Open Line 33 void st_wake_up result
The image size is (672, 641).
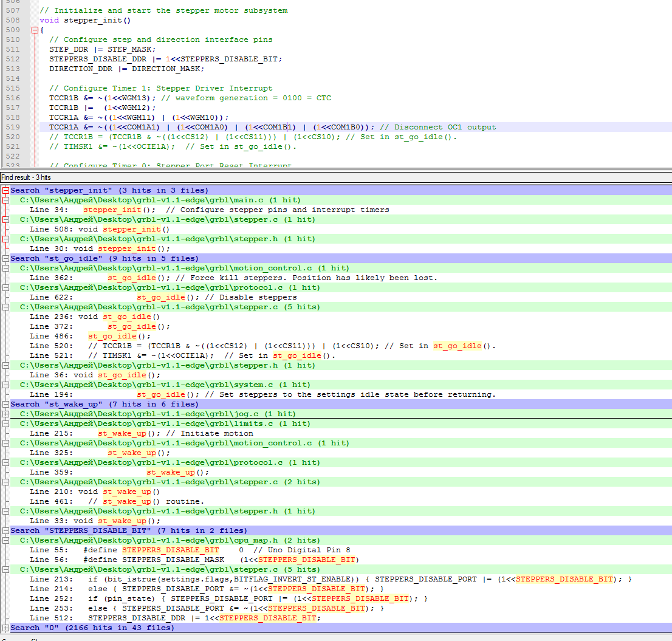95,521
